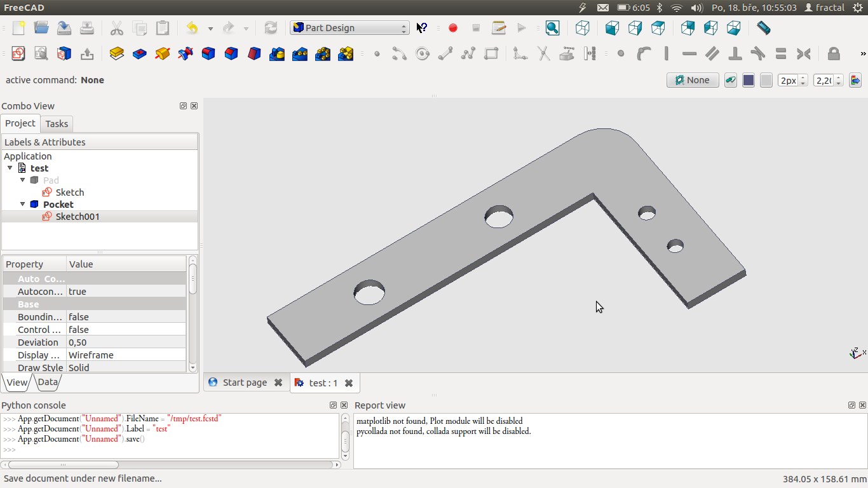868x488 pixels.
Task: Collapse the Pocket tree node
Action: (22, 205)
